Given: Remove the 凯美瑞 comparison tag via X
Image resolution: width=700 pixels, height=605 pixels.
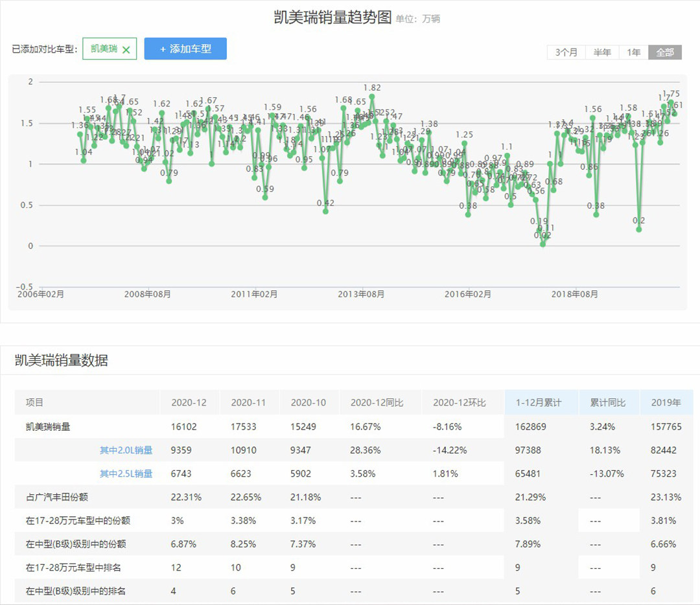Looking at the screenshot, I should [x=126, y=49].
